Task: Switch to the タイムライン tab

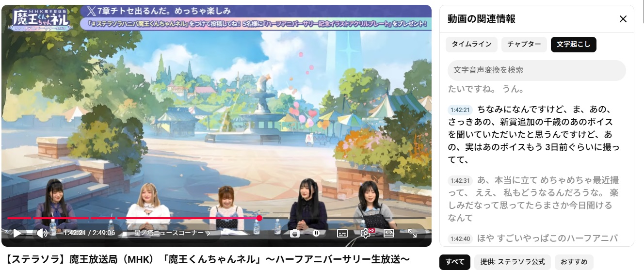Action: click(x=471, y=44)
